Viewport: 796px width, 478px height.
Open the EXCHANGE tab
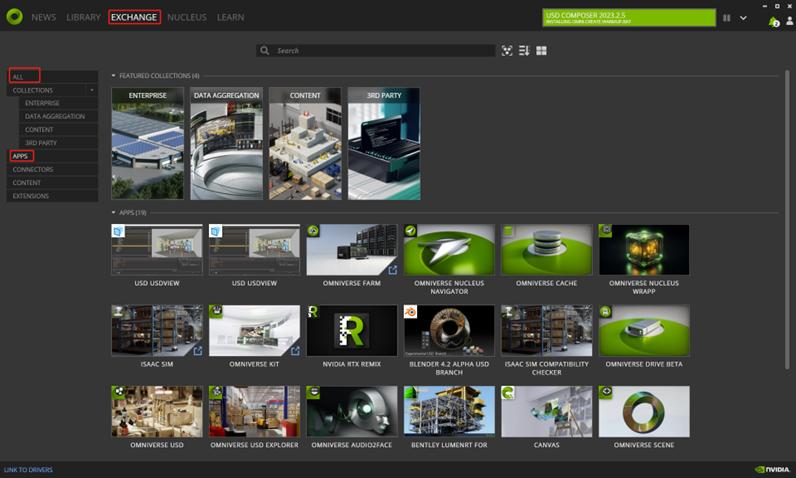[x=134, y=17]
